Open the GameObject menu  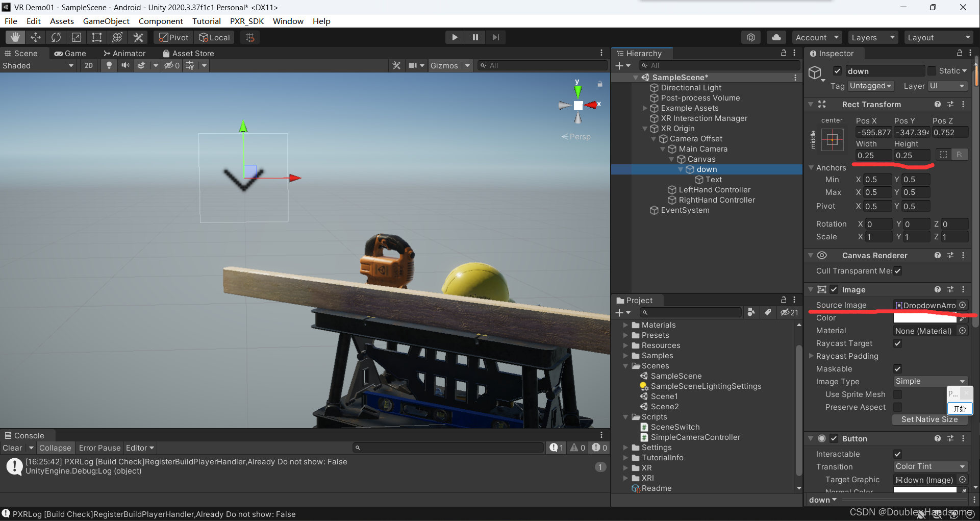(106, 21)
